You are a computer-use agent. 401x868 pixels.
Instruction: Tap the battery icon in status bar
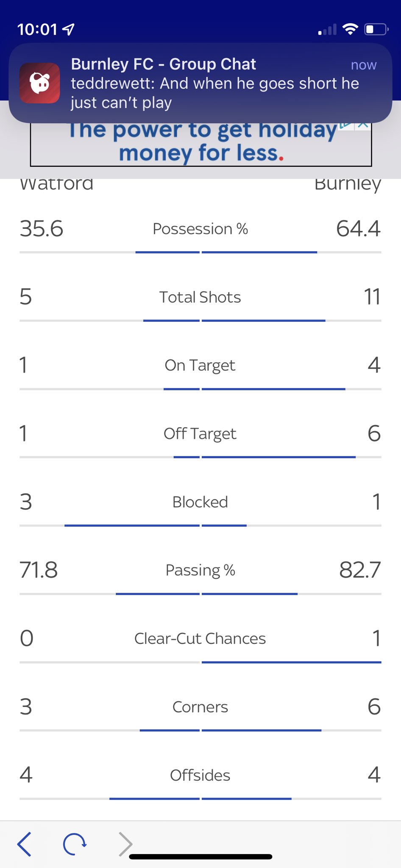[376, 29]
